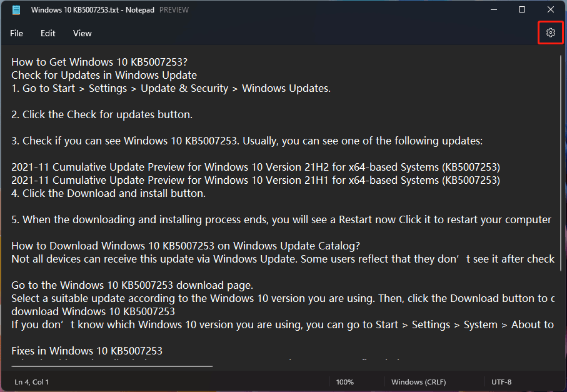Click the UTF-8 encoding indicator
The height and width of the screenshot is (392, 567).
(501, 381)
